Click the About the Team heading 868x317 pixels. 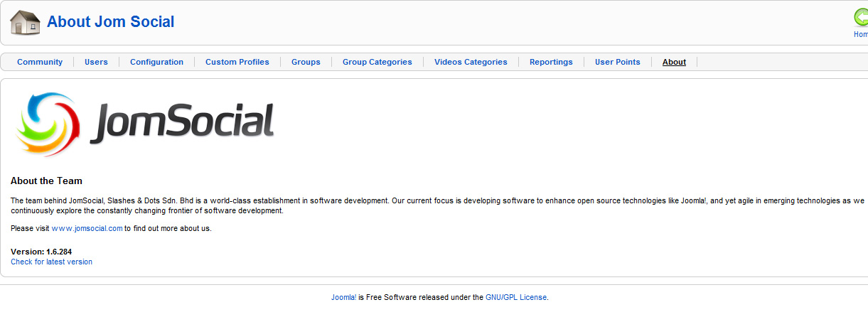pos(46,181)
